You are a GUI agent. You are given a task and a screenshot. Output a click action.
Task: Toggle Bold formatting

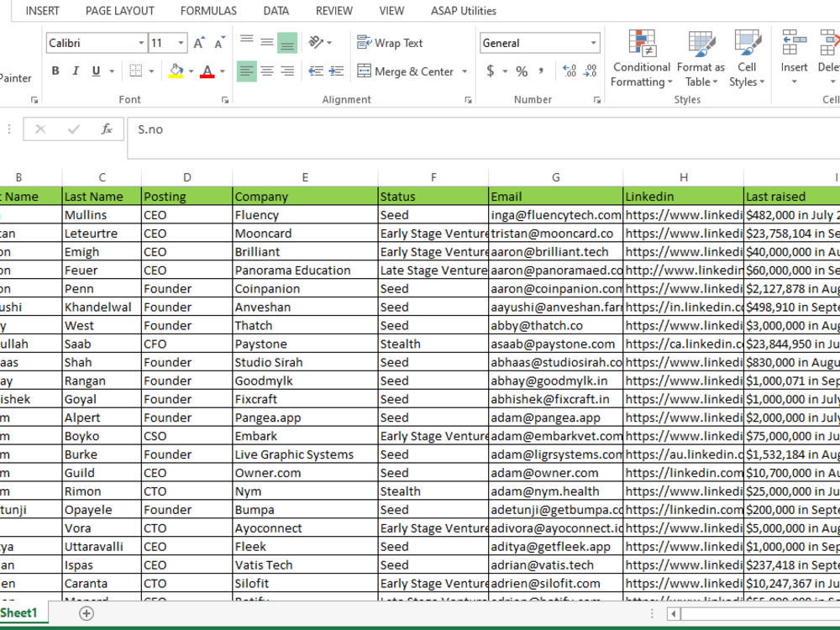pyautogui.click(x=55, y=71)
